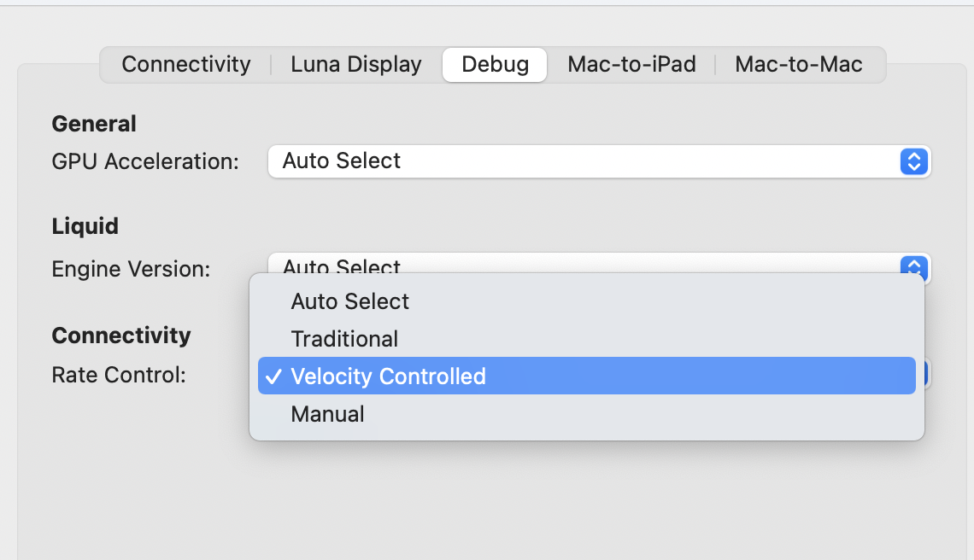Open the GPU Acceleration dropdown field

click(581, 161)
